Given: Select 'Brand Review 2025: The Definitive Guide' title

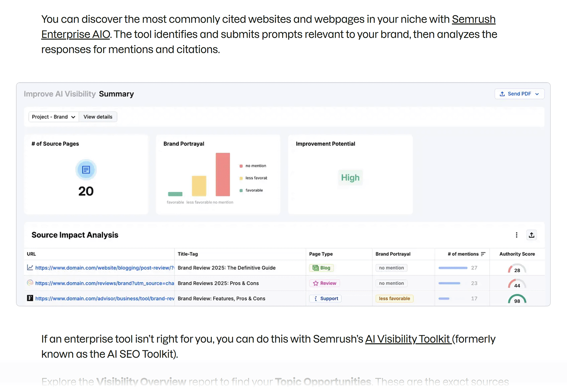Looking at the screenshot, I should (226, 268).
